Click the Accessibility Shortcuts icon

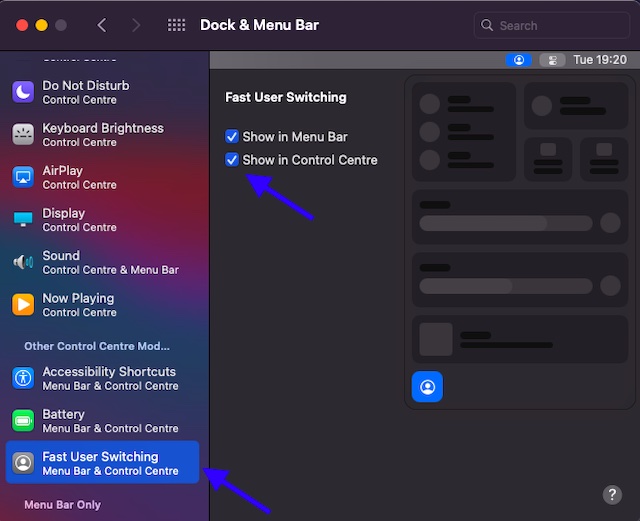(x=23, y=378)
